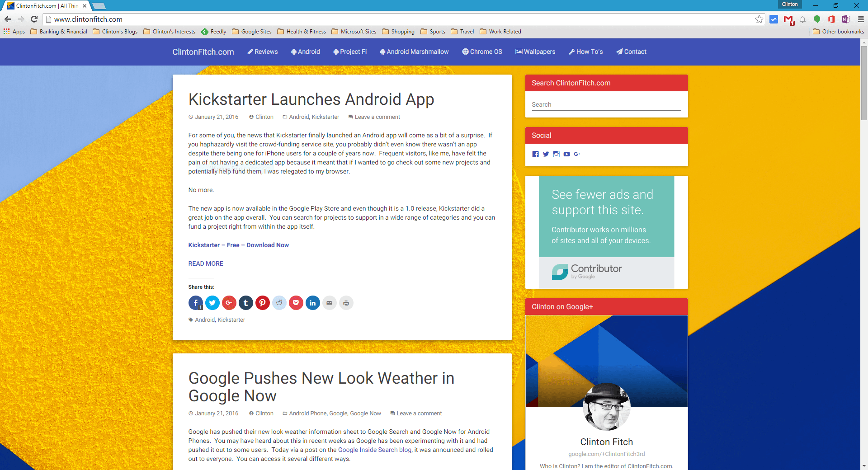Viewport: 868px width, 470px height.
Task: Open the Apps bookmark shortcut
Action: click(14, 32)
